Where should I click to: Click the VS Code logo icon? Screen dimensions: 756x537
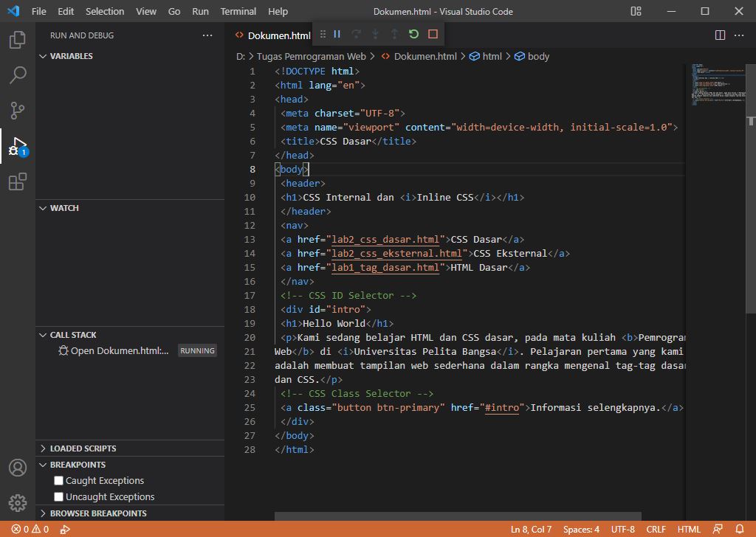pyautogui.click(x=13, y=11)
